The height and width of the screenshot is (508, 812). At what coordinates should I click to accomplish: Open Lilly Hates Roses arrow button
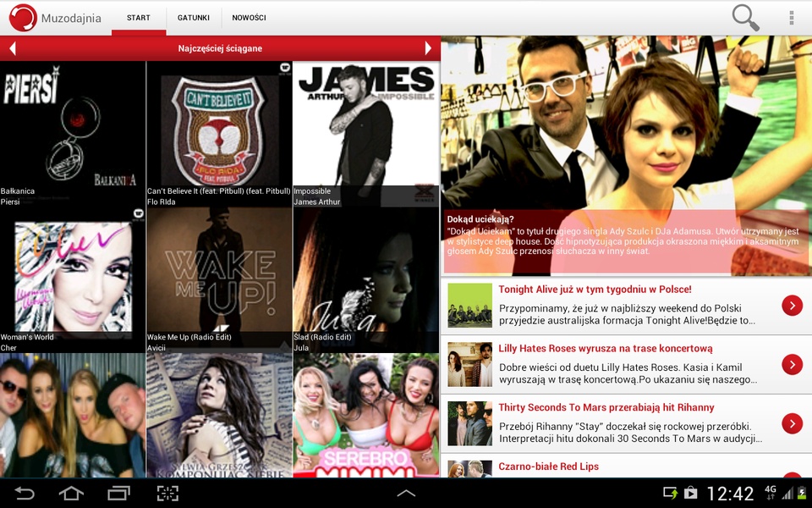click(x=792, y=364)
